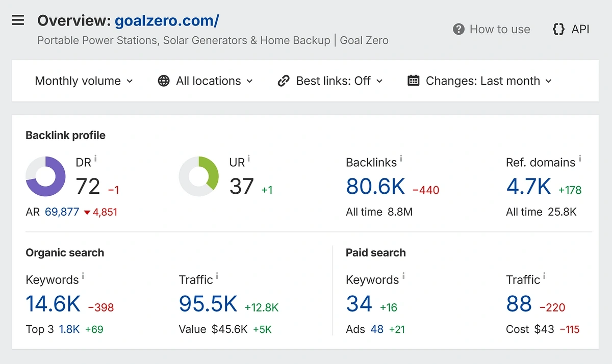Click the Top 3 change +69
Screen dimensions: 612x364
pos(94,329)
